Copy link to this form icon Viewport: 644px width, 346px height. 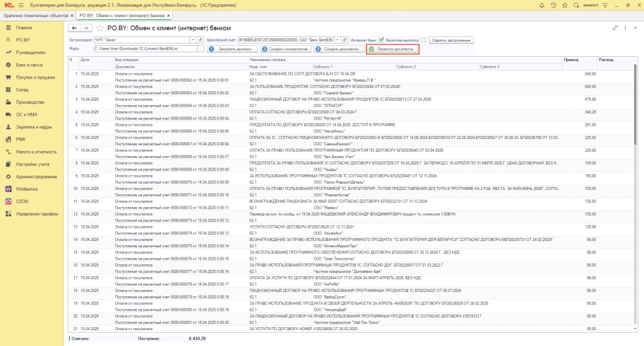(x=614, y=28)
